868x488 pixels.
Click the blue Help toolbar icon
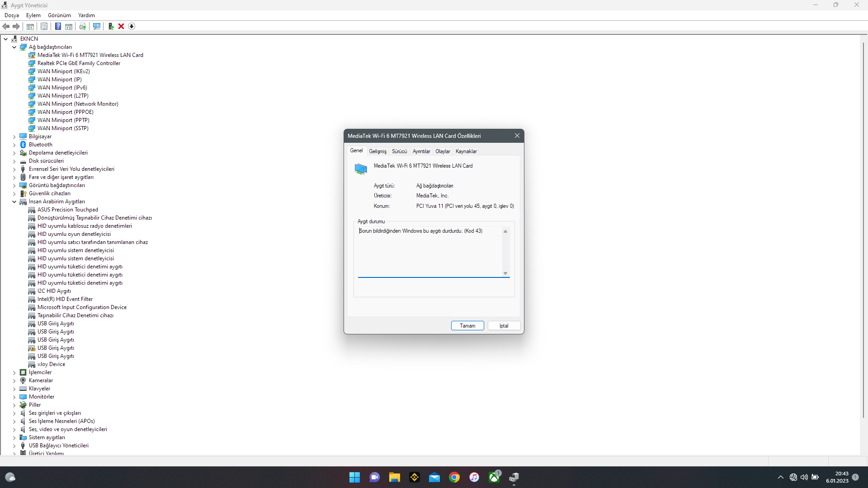tap(58, 26)
